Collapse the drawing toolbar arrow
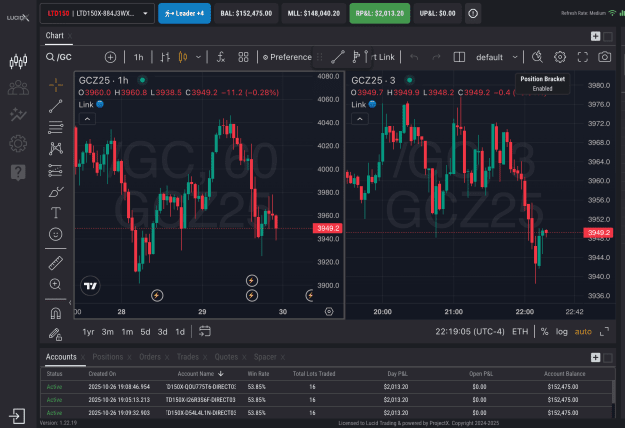Image resolution: width=625 pixels, height=428 pixels. [70, 303]
